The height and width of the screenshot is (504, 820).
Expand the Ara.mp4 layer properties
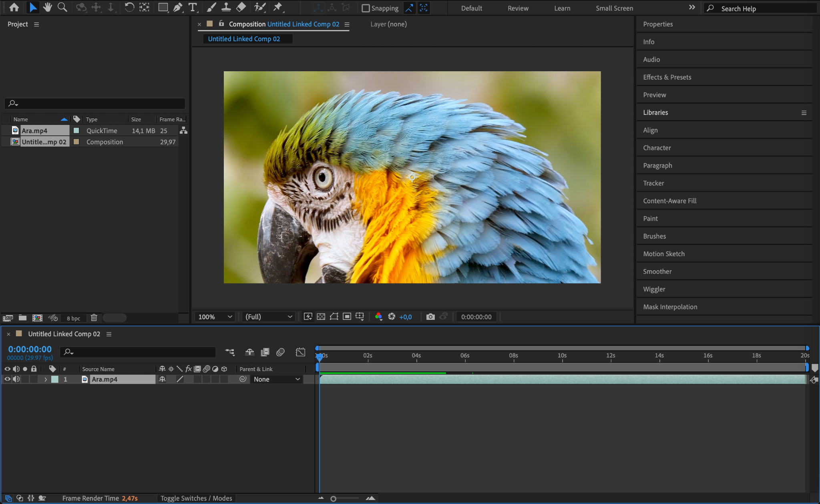coord(46,380)
